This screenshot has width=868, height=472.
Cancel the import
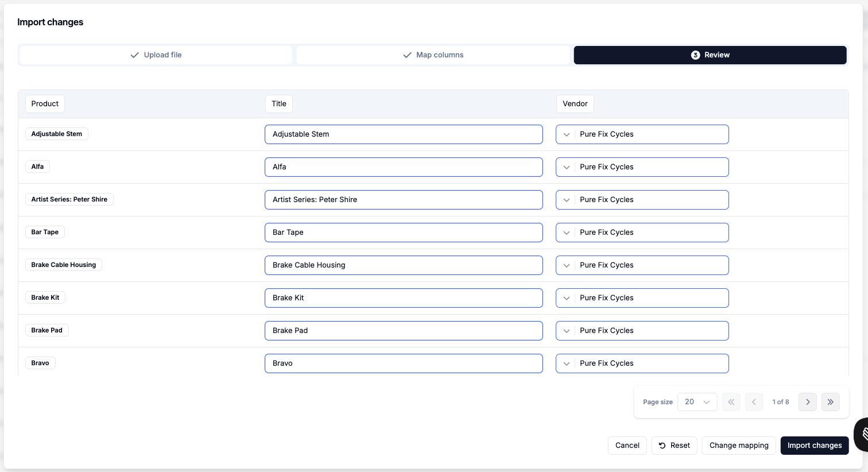tap(627, 446)
